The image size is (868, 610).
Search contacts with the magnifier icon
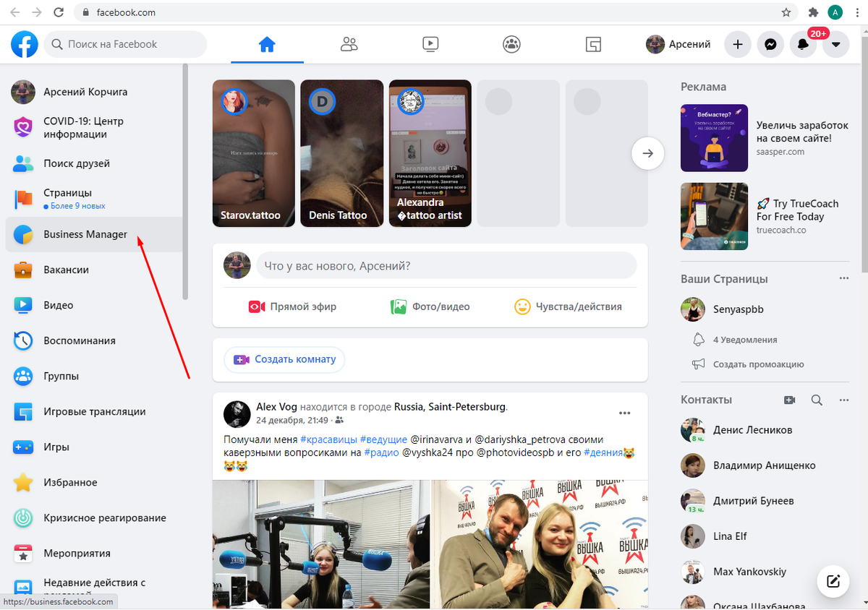pyautogui.click(x=817, y=400)
